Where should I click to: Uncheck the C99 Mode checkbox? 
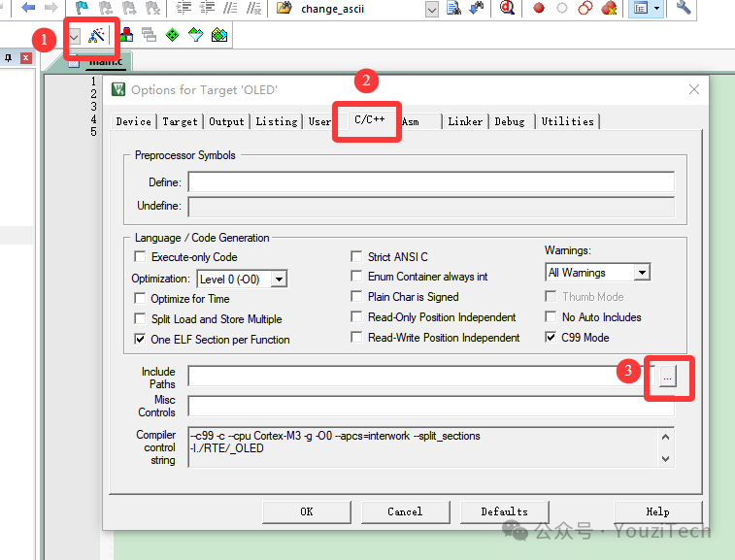click(551, 338)
